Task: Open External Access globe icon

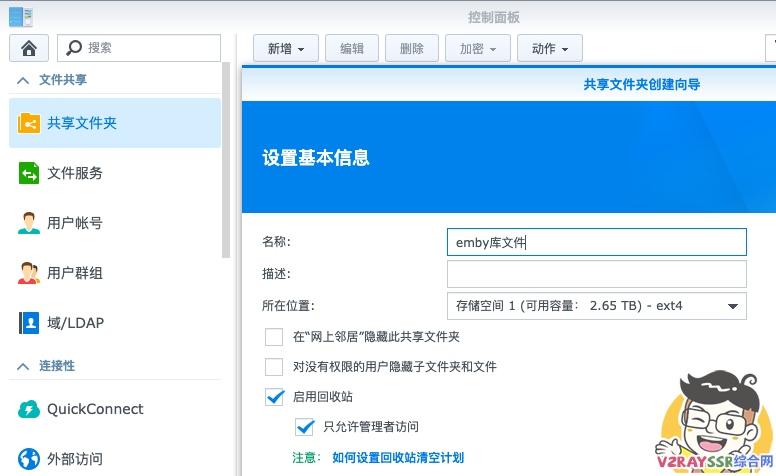Action: pos(29,459)
